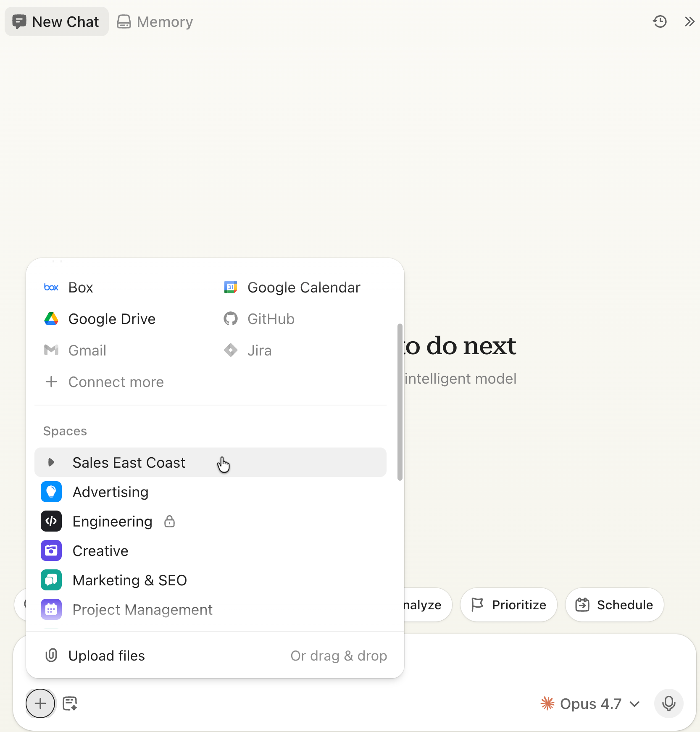
Task: Select Google Calendar connector label
Action: pyautogui.click(x=304, y=287)
